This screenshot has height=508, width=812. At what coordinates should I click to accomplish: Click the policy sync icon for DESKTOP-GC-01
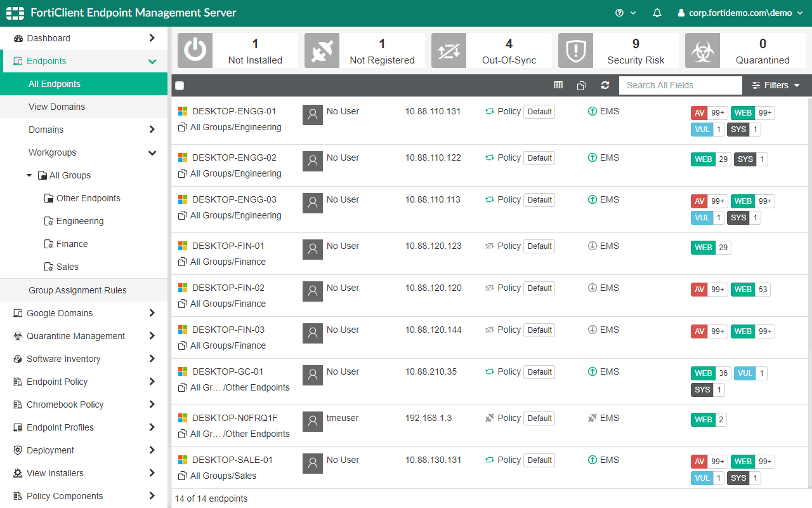pyautogui.click(x=490, y=371)
